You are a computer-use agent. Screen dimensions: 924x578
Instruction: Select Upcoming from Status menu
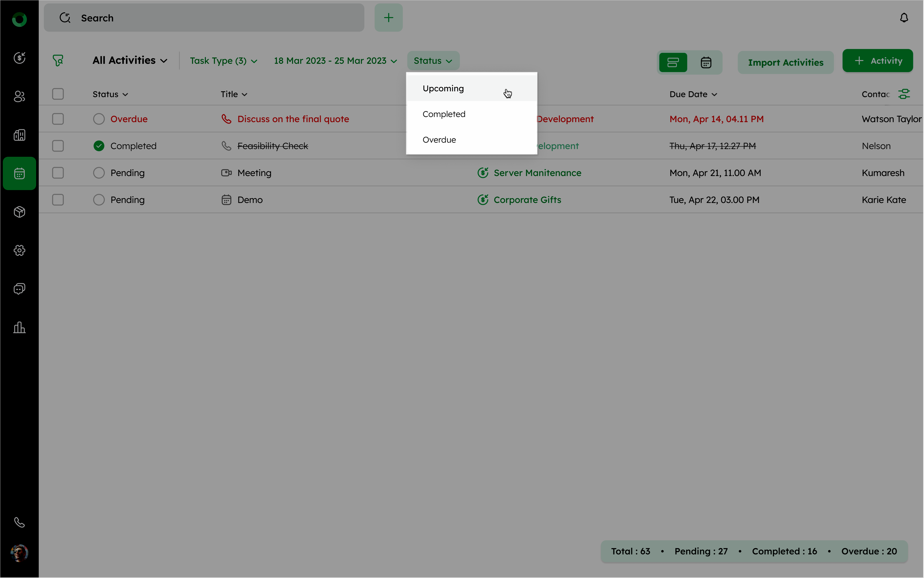pos(443,88)
